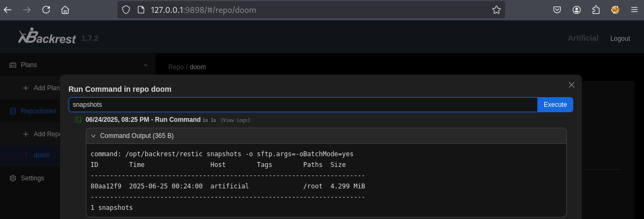
Task: Click the browser home icon
Action: click(x=65, y=10)
